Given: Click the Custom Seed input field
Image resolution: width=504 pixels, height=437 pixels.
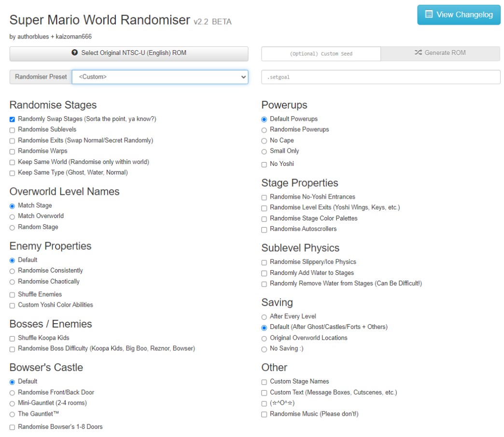Looking at the screenshot, I should click(321, 54).
